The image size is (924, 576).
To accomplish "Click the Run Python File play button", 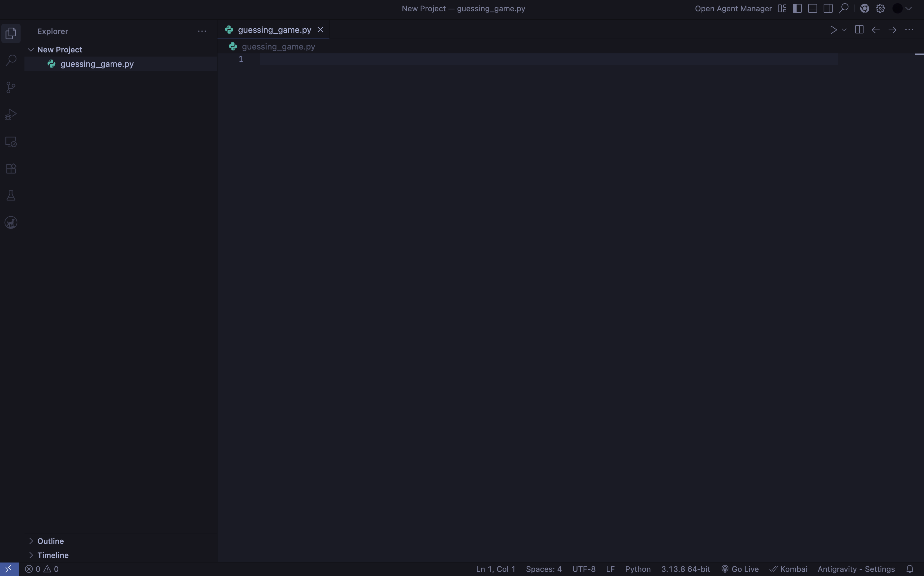I will click(x=833, y=30).
